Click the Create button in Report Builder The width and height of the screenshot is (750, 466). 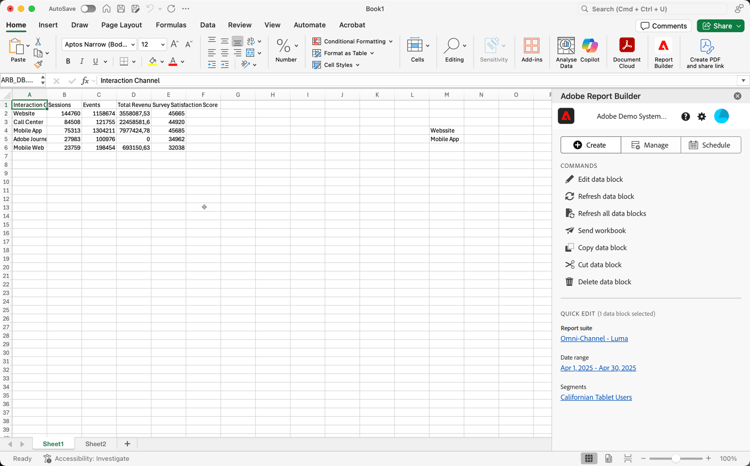590,145
